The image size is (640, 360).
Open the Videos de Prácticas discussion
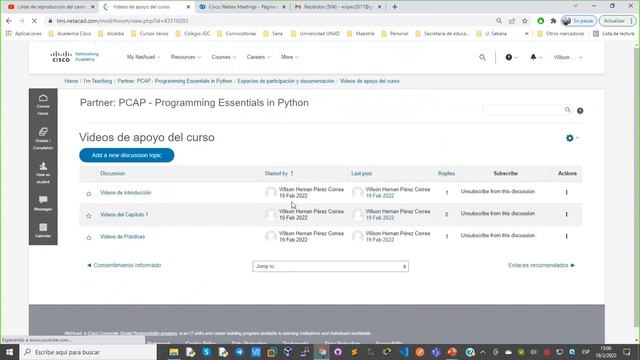[122, 237]
